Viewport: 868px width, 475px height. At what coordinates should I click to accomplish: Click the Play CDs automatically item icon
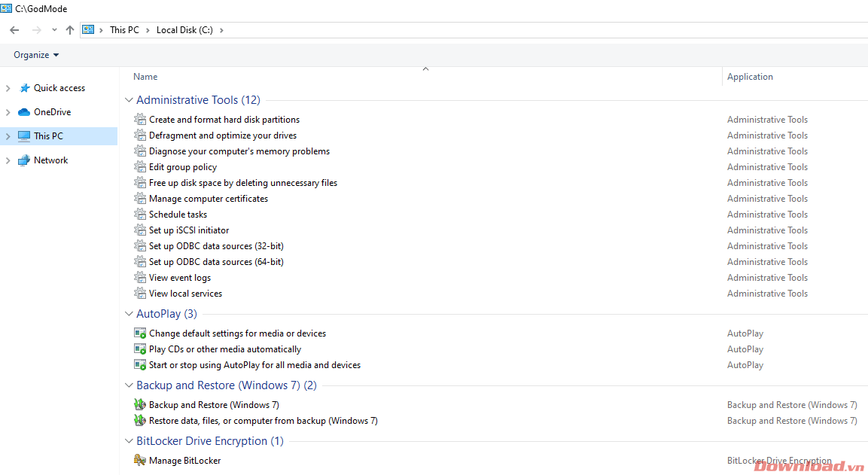point(140,349)
